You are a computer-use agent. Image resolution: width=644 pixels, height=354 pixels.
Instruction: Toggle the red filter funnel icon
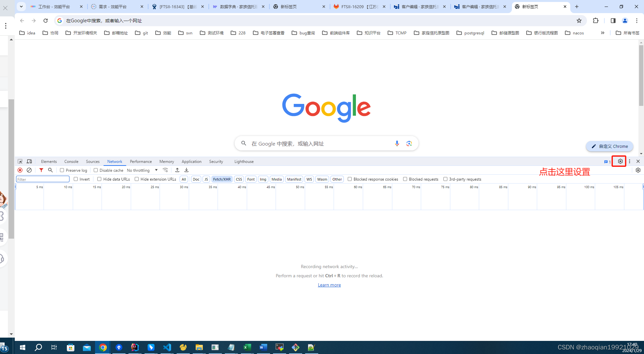41,170
